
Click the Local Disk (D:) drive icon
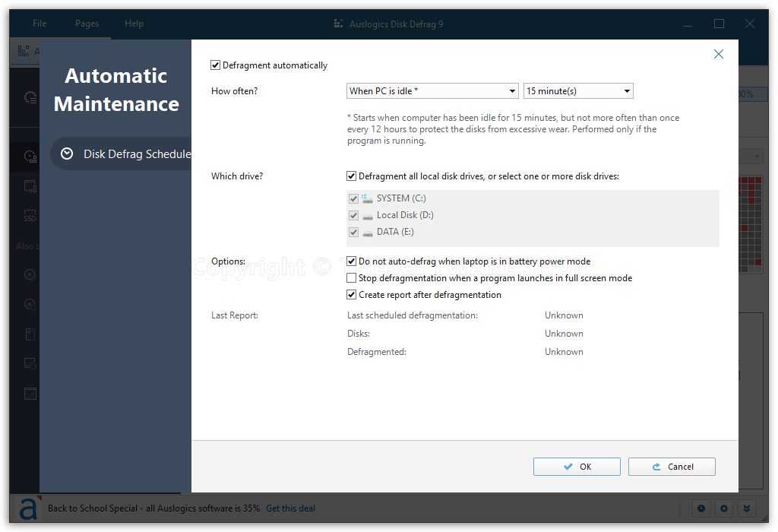367,216
